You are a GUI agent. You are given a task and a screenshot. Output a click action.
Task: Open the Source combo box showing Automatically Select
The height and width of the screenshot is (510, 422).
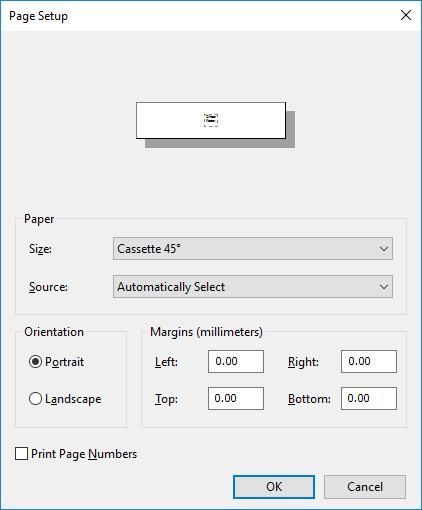click(x=253, y=287)
